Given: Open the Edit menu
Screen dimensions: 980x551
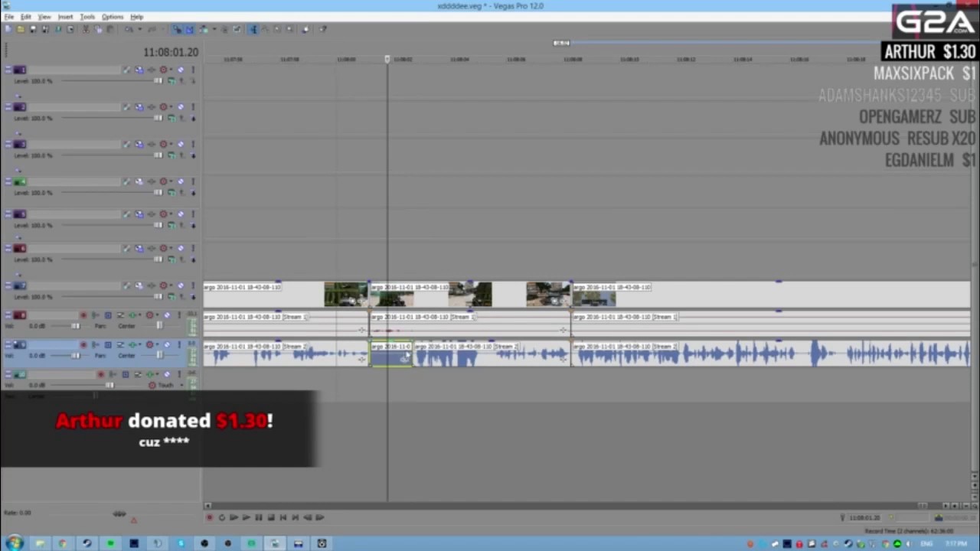Looking at the screenshot, I should pos(26,17).
